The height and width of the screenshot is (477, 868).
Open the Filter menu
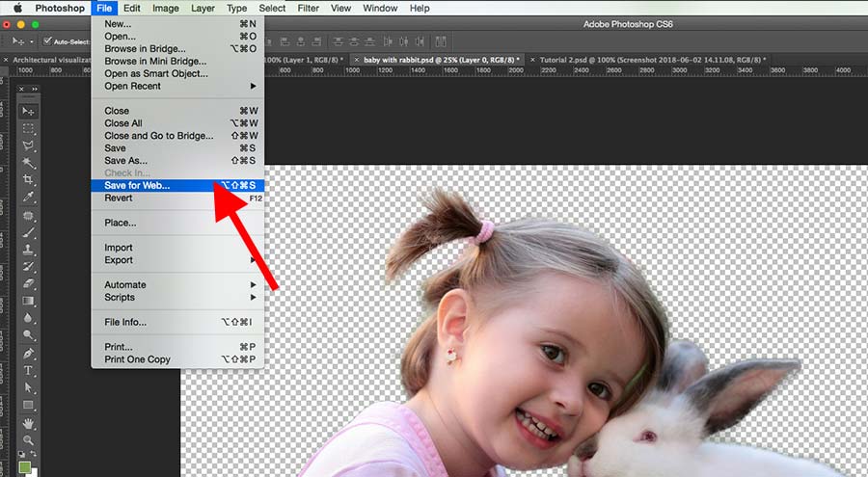[308, 8]
